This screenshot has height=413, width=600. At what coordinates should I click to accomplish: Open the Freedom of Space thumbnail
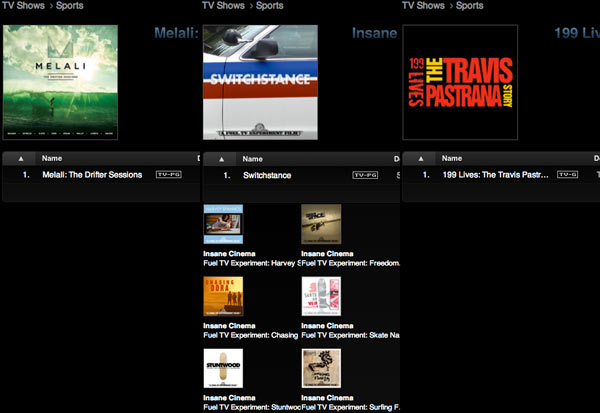tap(321, 224)
